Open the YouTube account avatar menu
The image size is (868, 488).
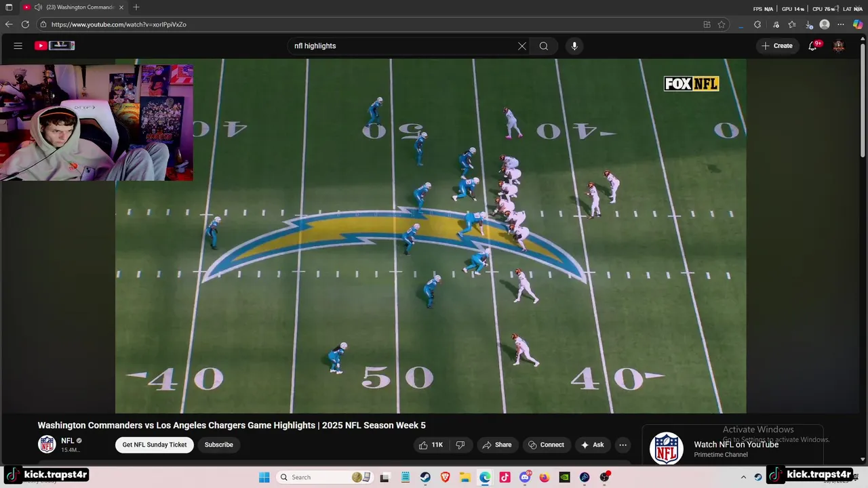(x=839, y=46)
